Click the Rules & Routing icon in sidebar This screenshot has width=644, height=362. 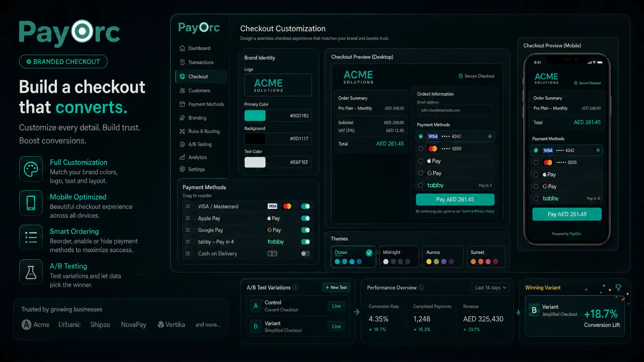182,131
